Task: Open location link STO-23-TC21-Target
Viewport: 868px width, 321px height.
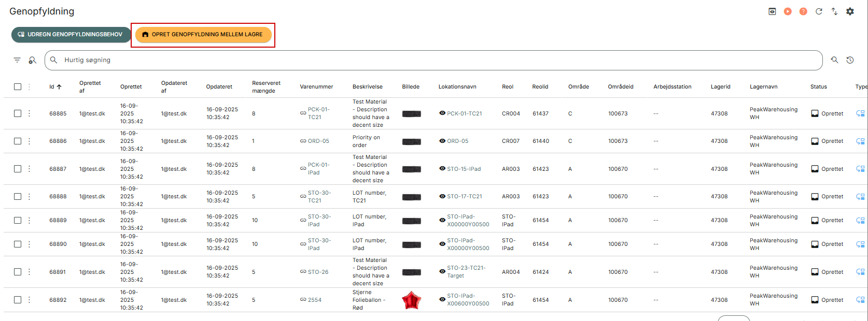Action: [x=466, y=272]
